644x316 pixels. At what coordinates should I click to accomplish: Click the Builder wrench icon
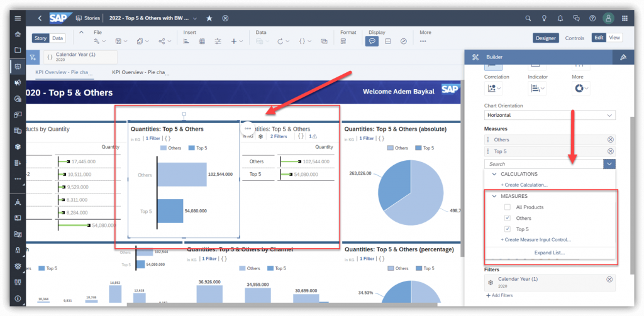click(x=475, y=57)
